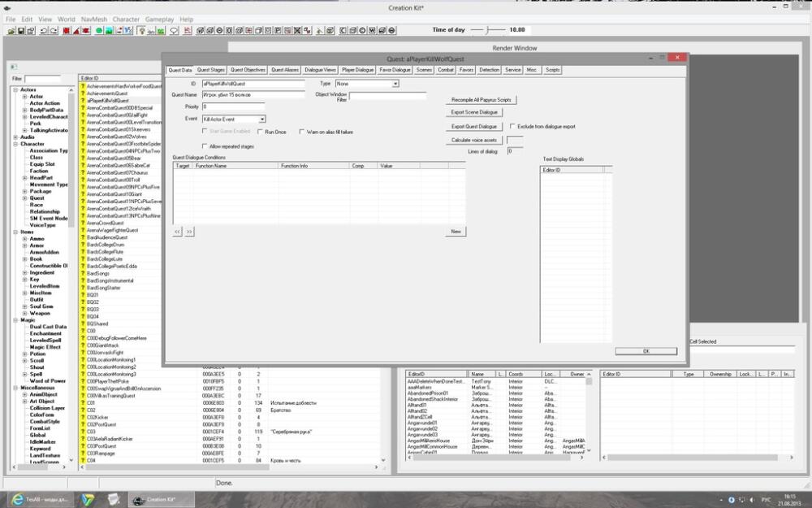Open the Event dropdown showing Kill Actor Event
Screen dimensions: 812x508
262,119
